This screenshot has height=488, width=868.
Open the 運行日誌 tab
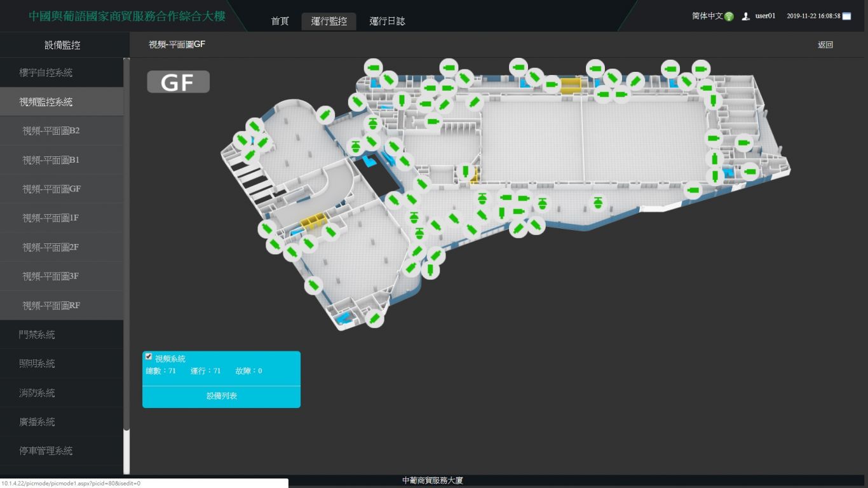[388, 21]
